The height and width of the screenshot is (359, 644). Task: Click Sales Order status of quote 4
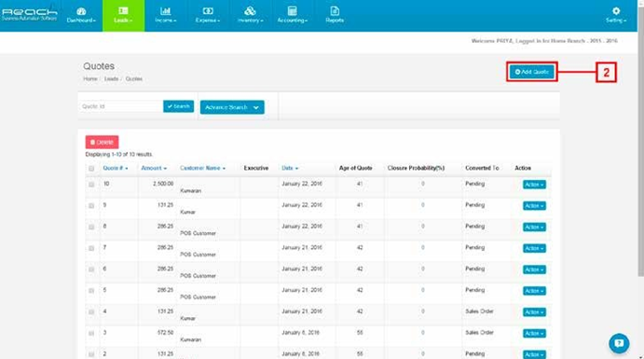pyautogui.click(x=479, y=311)
